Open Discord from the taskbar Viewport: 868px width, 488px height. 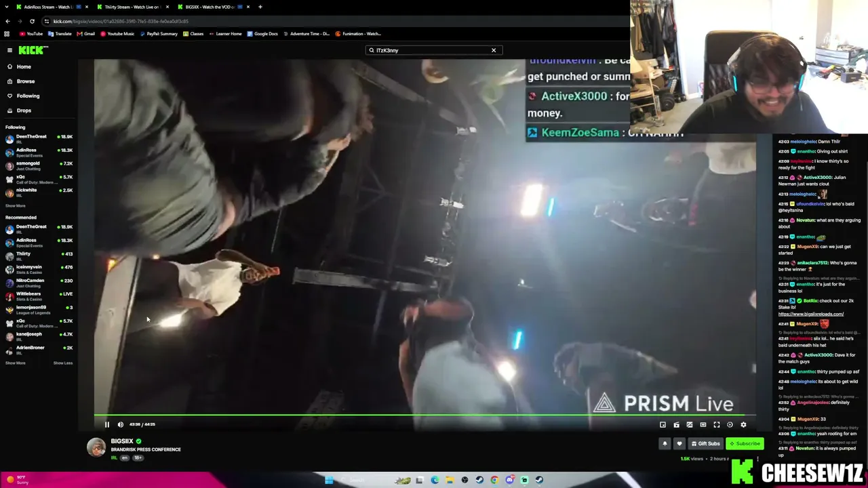coord(509,480)
